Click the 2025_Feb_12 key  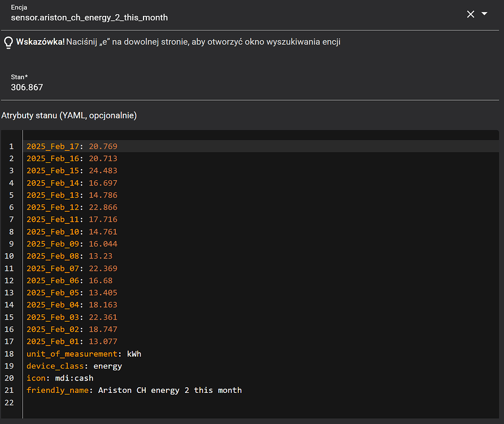[53, 207]
